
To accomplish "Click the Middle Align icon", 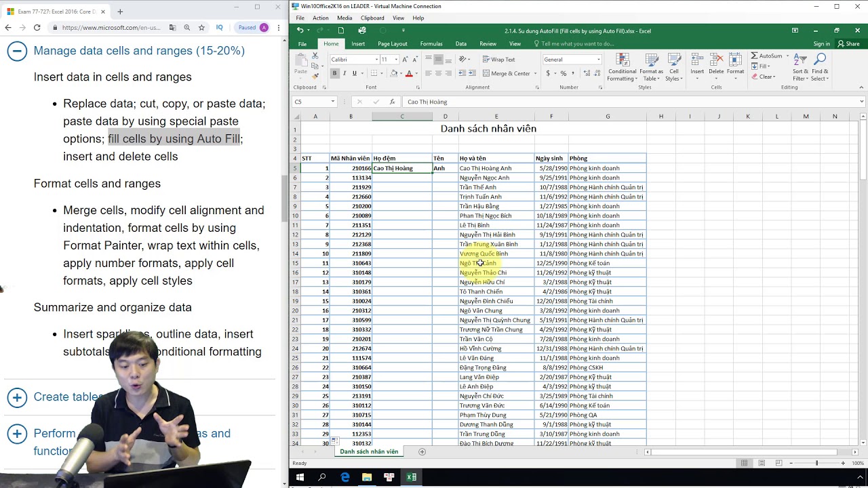I will [438, 60].
